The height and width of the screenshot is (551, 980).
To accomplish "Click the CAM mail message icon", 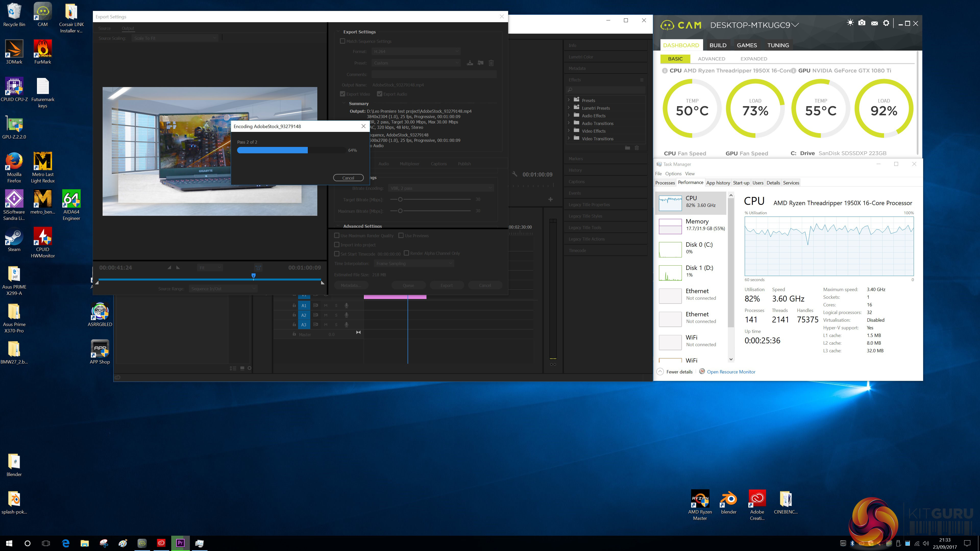I will pos(874,23).
